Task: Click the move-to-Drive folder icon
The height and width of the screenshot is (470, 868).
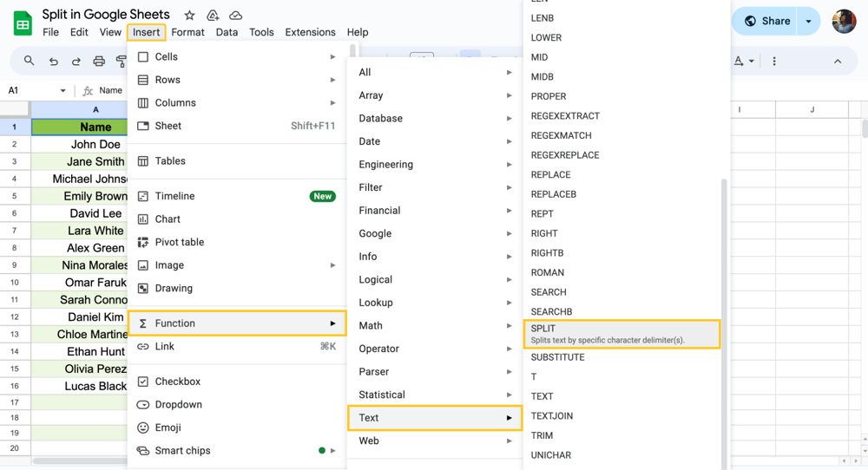Action: point(213,16)
